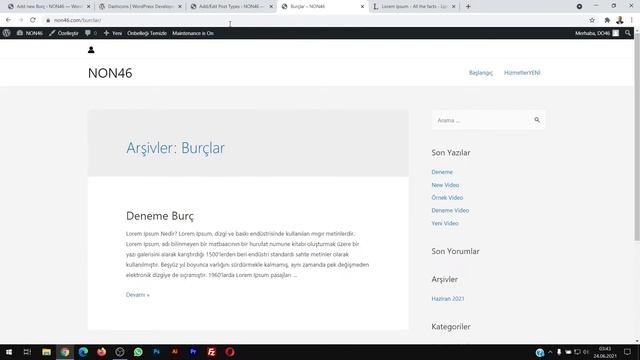The image size is (640, 360).
Task: Go back in browser history
Action: [x=9, y=20]
